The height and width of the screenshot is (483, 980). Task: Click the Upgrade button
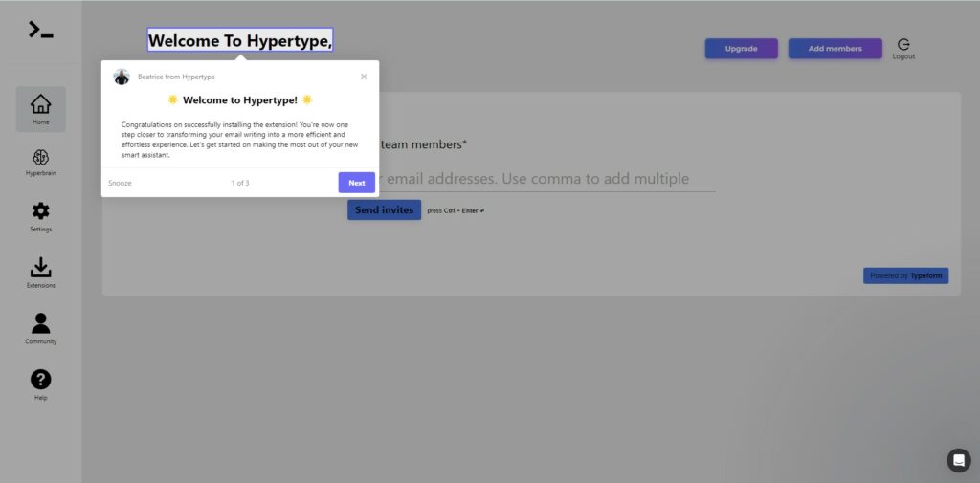point(742,49)
